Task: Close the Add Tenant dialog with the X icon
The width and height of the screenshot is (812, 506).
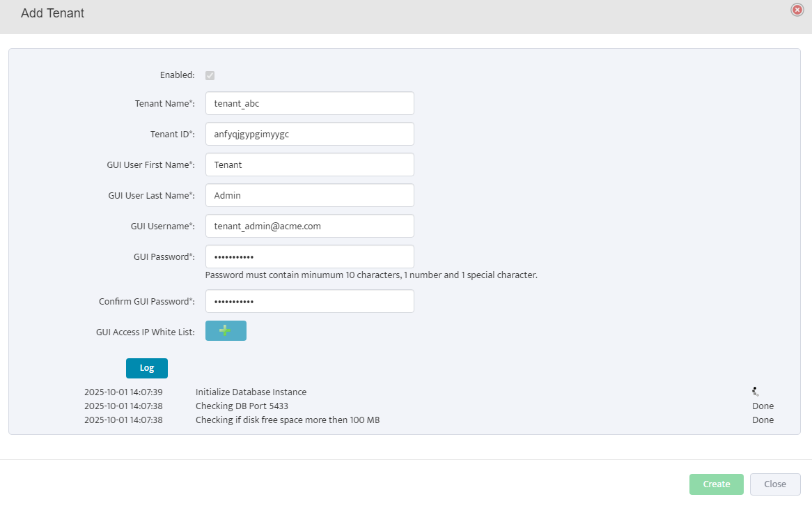Action: coord(797,10)
